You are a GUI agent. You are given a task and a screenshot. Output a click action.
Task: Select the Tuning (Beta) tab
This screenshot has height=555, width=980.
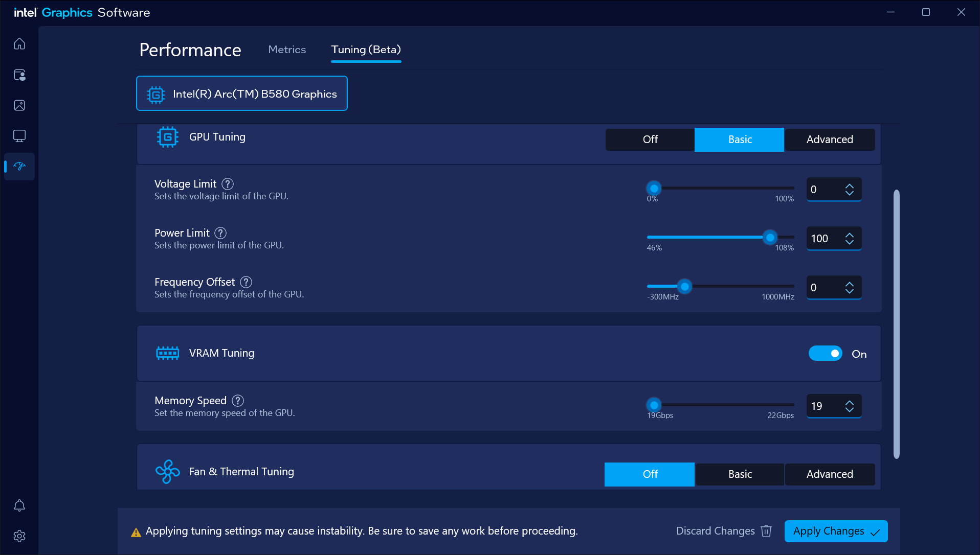point(366,50)
